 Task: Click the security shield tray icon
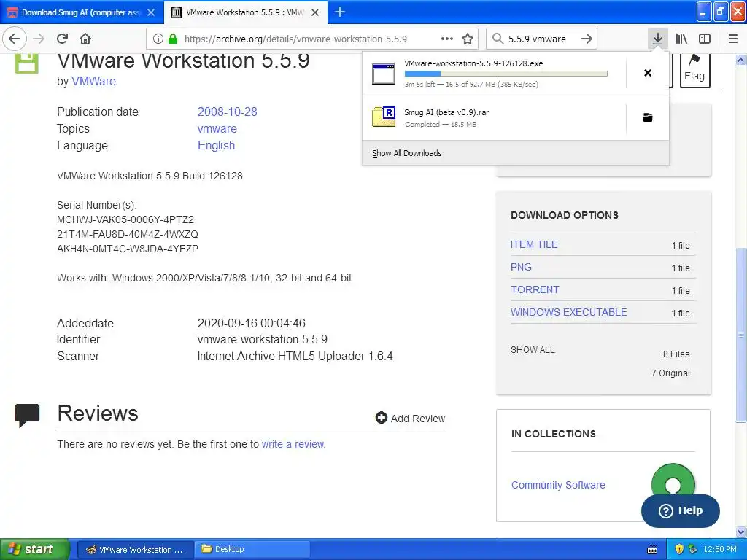click(x=679, y=549)
